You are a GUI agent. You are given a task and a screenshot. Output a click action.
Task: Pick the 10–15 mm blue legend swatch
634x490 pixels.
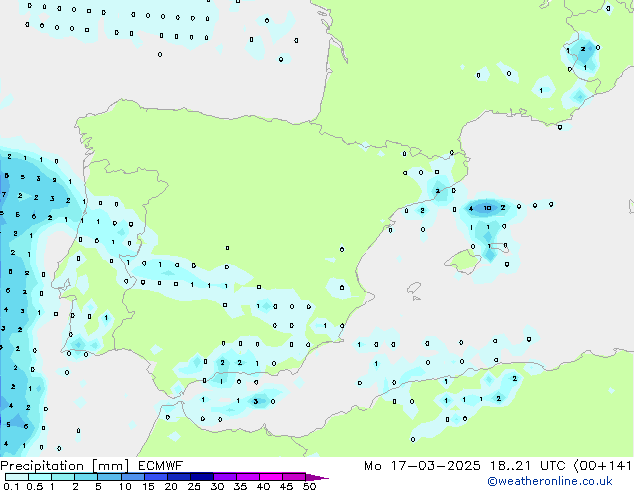tap(132, 477)
